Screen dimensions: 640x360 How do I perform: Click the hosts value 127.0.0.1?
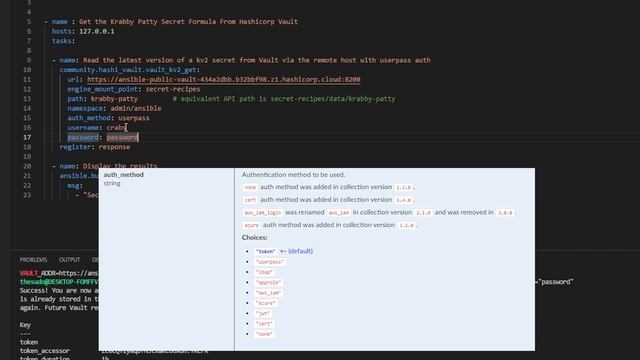pos(97,31)
